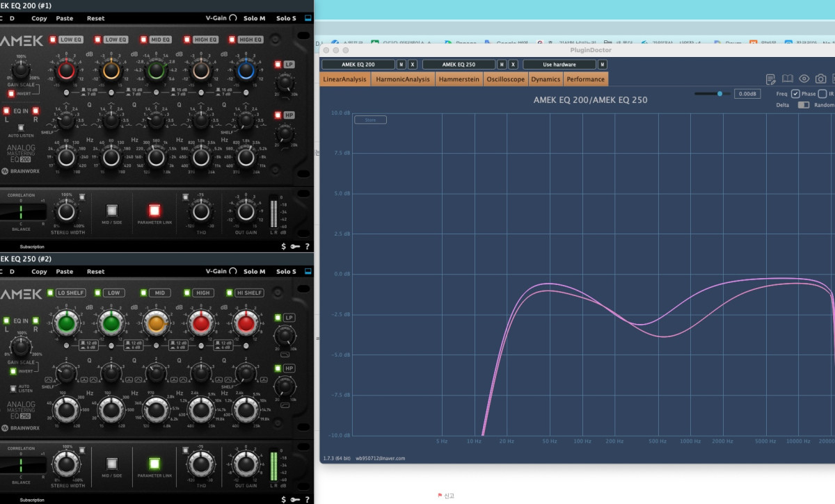Screen dimensions: 835x504
Task: Click Solo M in the EQ 200 toolbar
Action: click(255, 18)
